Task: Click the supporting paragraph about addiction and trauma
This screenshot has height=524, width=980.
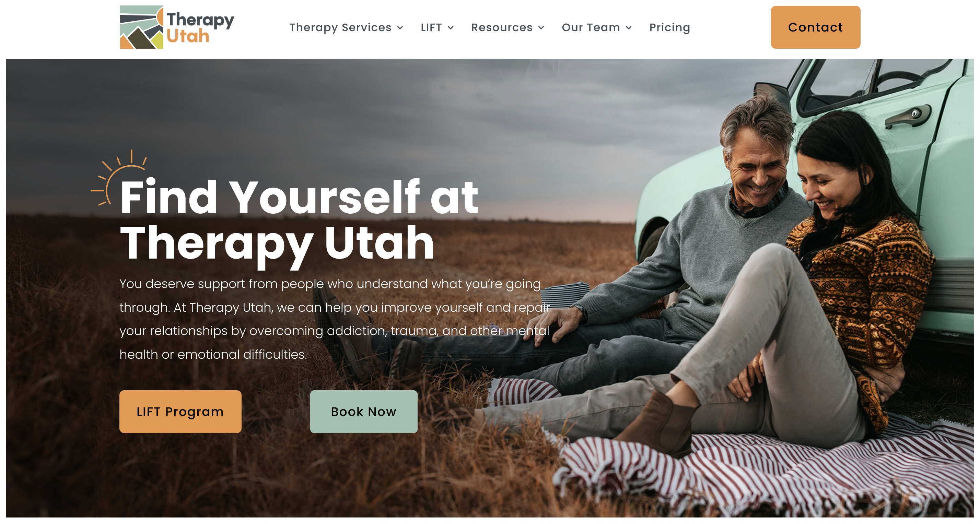Action: pyautogui.click(x=335, y=319)
